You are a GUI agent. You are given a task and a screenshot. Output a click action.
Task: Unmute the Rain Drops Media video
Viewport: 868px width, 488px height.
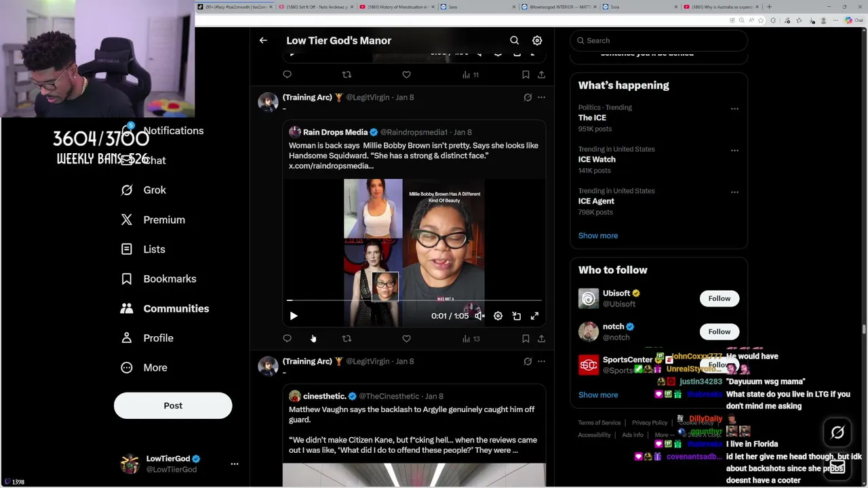(x=479, y=316)
